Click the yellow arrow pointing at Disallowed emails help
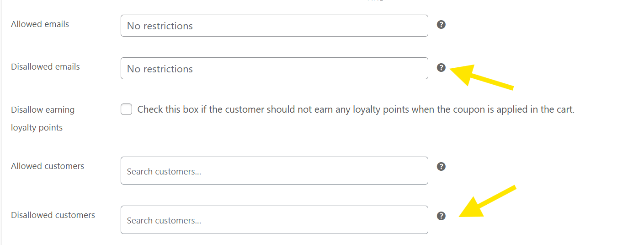Screen dimensions: 644x245 point(482,75)
